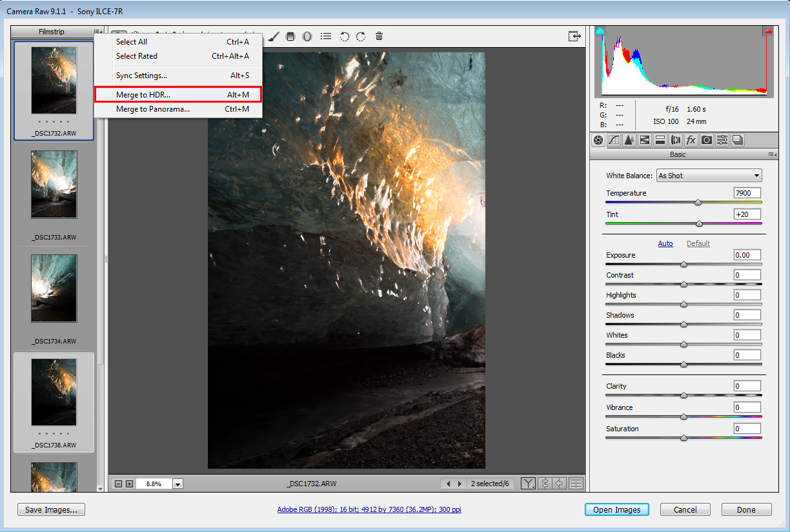The image size is (790, 532).
Task: Open the workflow options link Adobe RGB
Action: (x=369, y=510)
